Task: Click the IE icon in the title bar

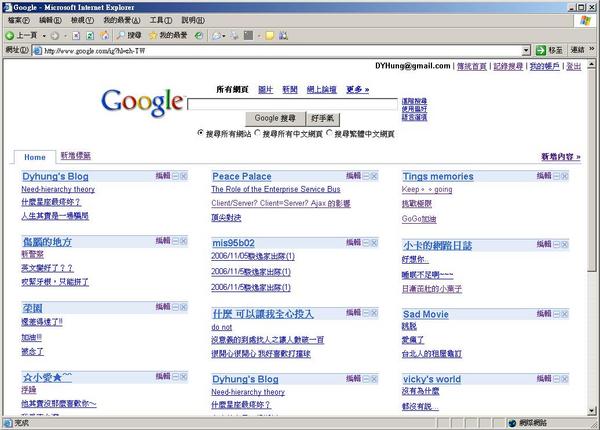Action: tap(7, 7)
